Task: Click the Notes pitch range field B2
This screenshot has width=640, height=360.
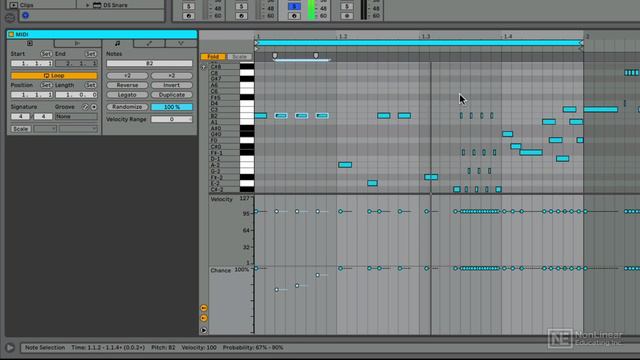Action: click(x=149, y=63)
